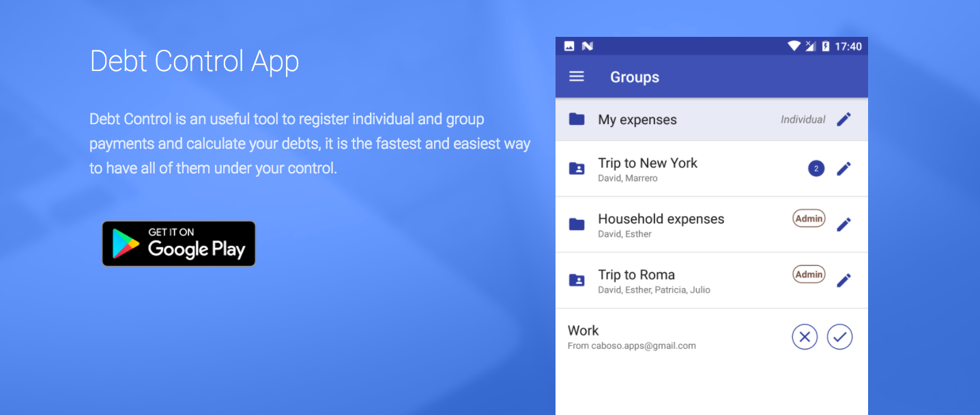Tap the Individual label on My expenses
This screenshot has width=980, height=415.
coord(803,119)
